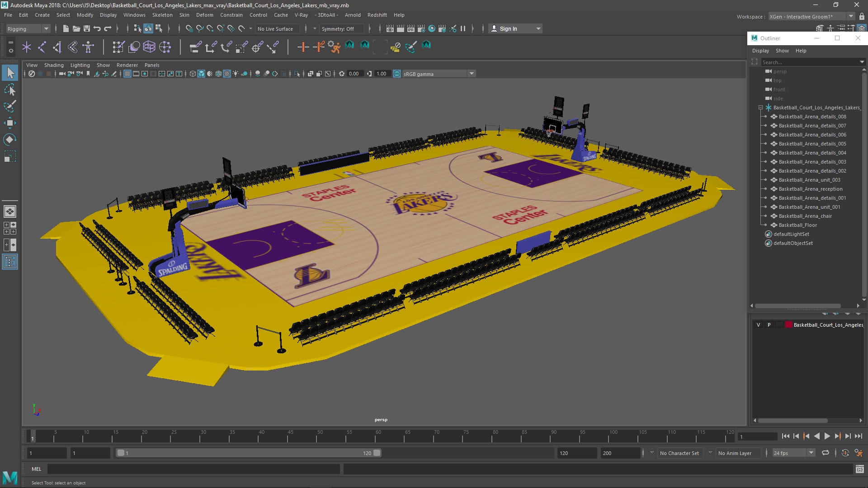Click the Create Lattice shelf icon
This screenshot has width=868, height=488.
[149, 47]
